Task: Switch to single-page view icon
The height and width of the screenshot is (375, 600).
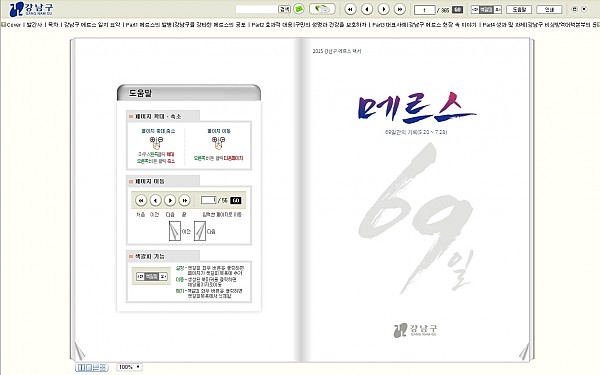Action: [x=89, y=367]
